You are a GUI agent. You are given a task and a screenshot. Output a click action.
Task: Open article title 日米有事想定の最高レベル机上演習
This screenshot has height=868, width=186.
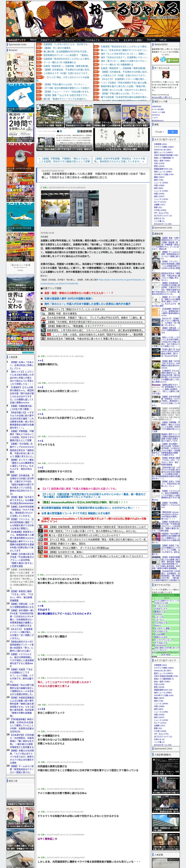[x=93, y=176]
